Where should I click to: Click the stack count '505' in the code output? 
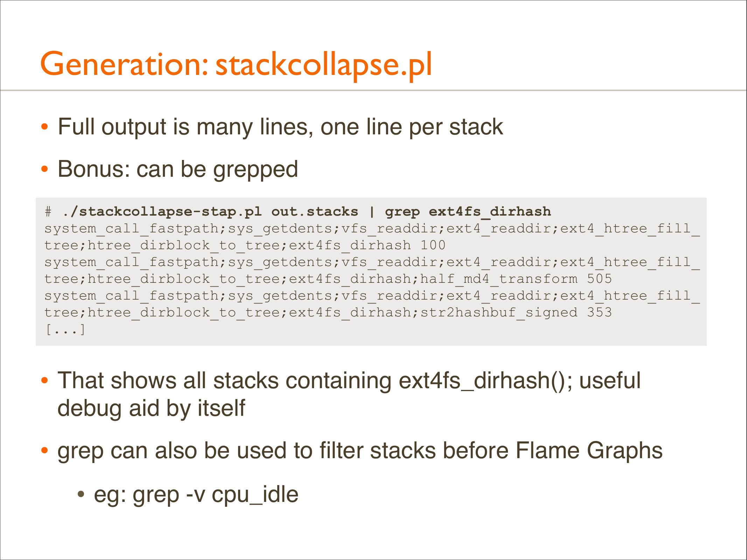599,279
